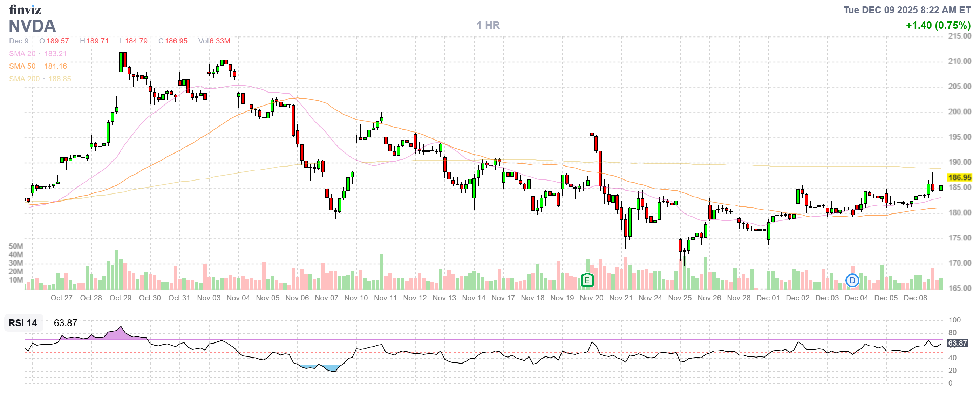Click the dark 63.87 RSI value tag
The height and width of the screenshot is (394, 980).
pyautogui.click(x=957, y=343)
